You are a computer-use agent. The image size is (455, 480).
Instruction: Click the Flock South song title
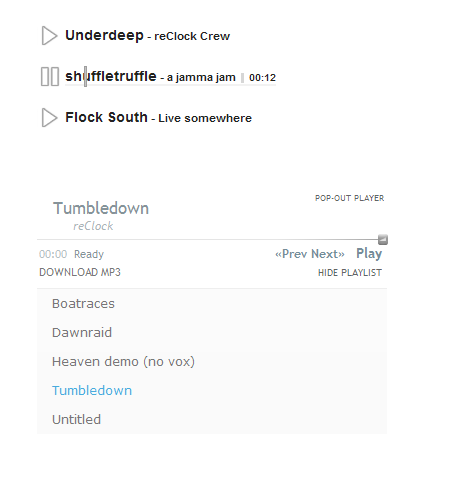pyautogui.click(x=106, y=117)
